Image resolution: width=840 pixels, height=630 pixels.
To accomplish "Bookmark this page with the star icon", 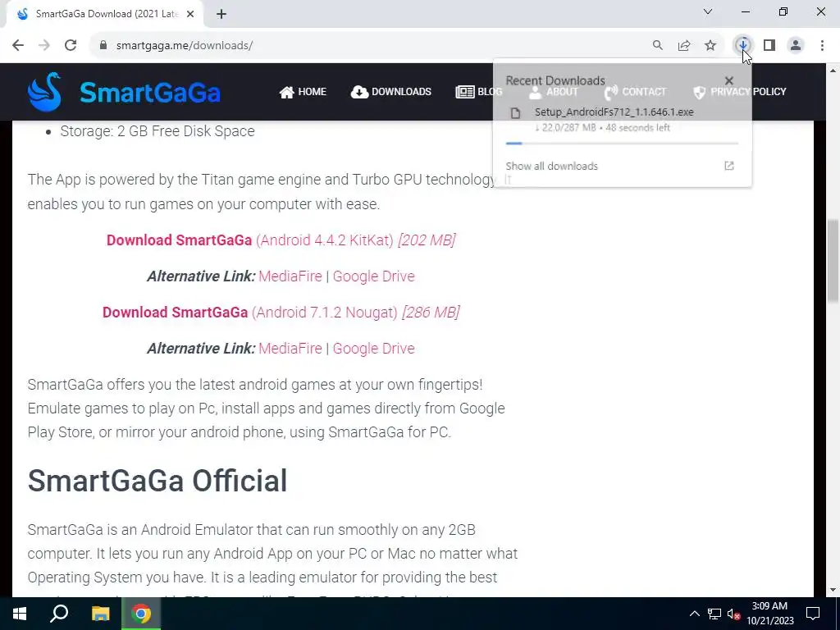I will 710,46.
